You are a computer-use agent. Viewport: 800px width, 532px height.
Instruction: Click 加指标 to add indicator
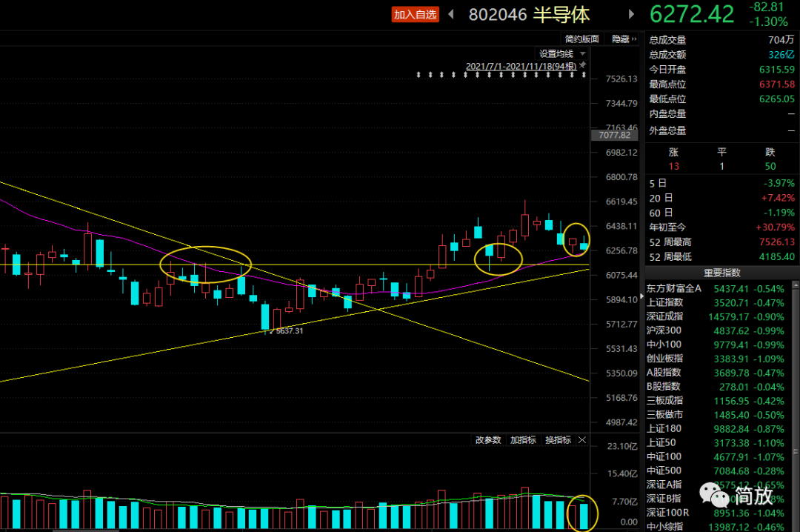523,440
